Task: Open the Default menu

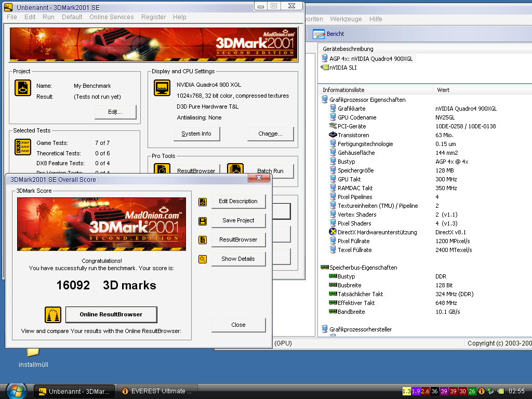Action: (72, 17)
